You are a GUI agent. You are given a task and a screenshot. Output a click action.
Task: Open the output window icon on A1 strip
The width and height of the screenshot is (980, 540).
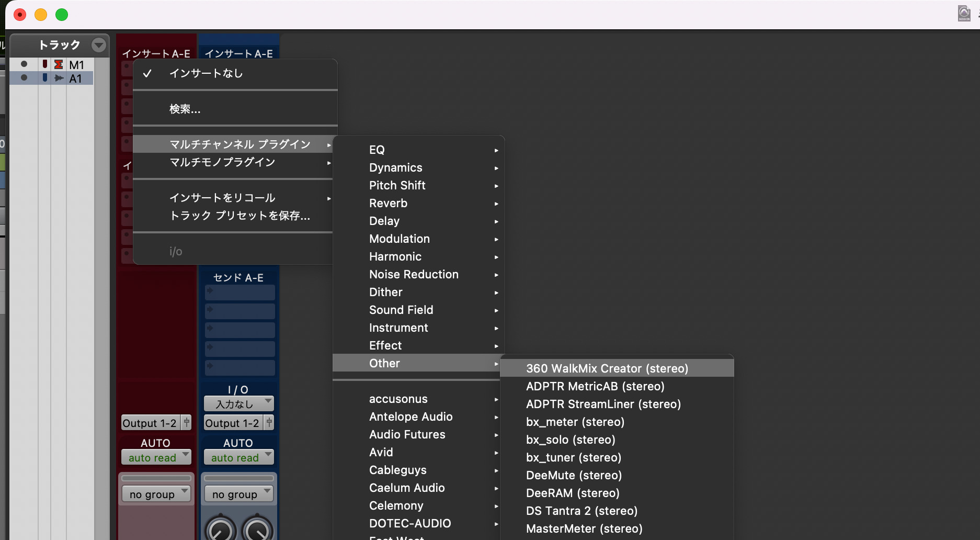tap(269, 422)
